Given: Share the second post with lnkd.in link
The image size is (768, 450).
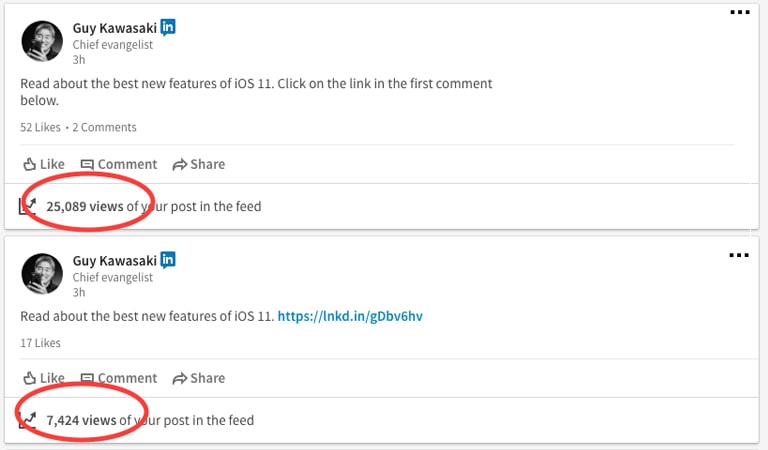Looking at the screenshot, I should click(198, 378).
